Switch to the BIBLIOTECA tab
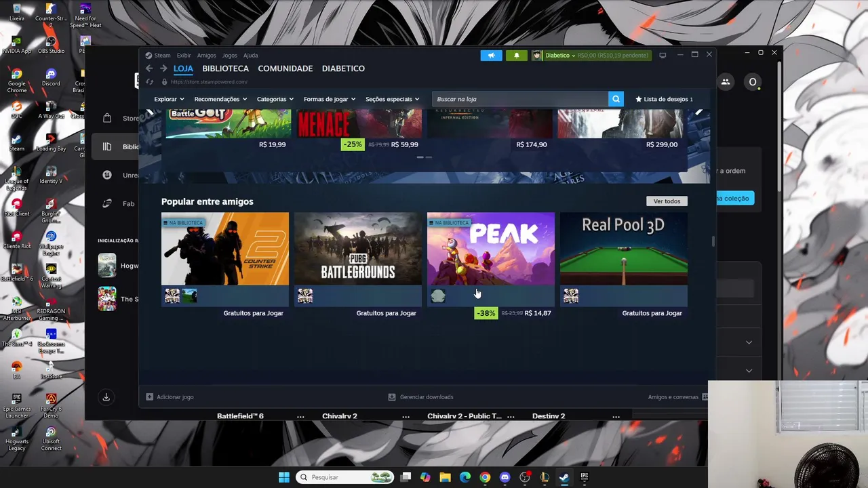The width and height of the screenshot is (868, 488). pyautogui.click(x=225, y=68)
